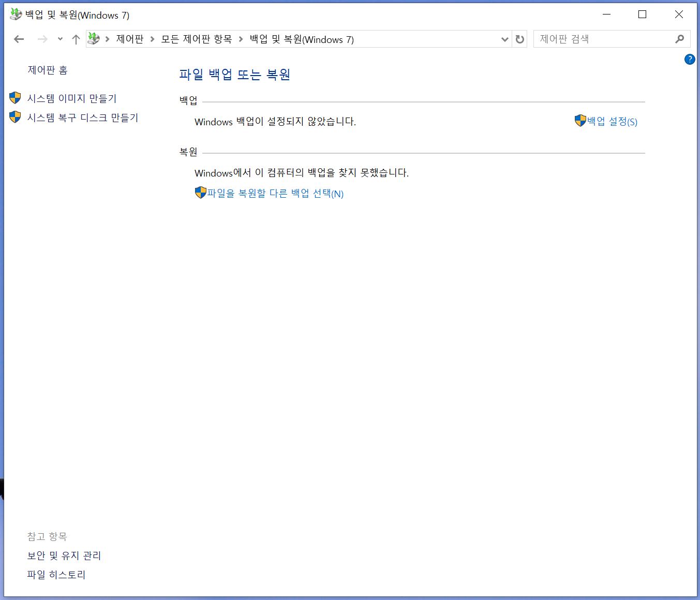Screen dimensions: 700x600
Task: Open 보안 및 유지 관리 link
Action: pos(64,555)
